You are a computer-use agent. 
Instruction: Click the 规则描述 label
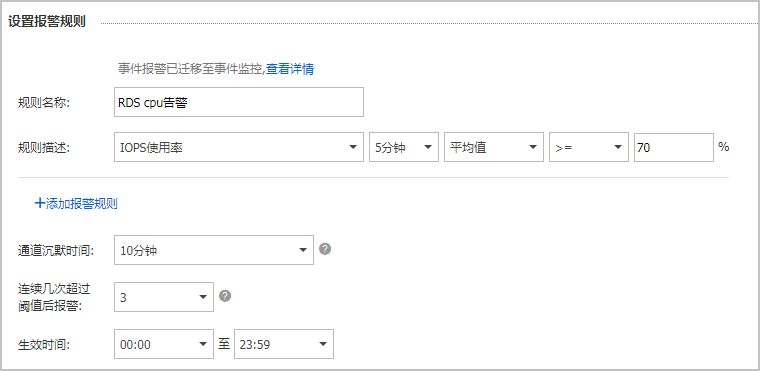44,148
